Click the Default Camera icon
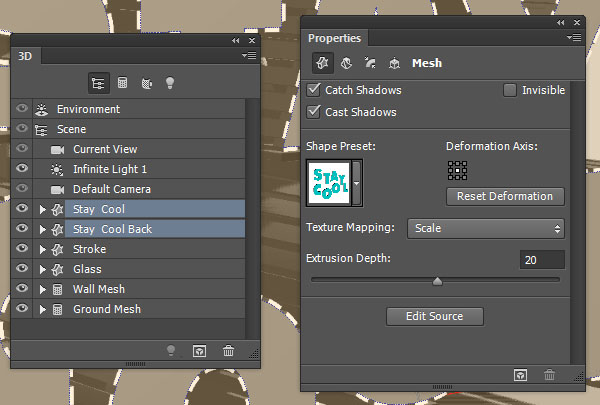The width and height of the screenshot is (600, 405). [x=57, y=189]
